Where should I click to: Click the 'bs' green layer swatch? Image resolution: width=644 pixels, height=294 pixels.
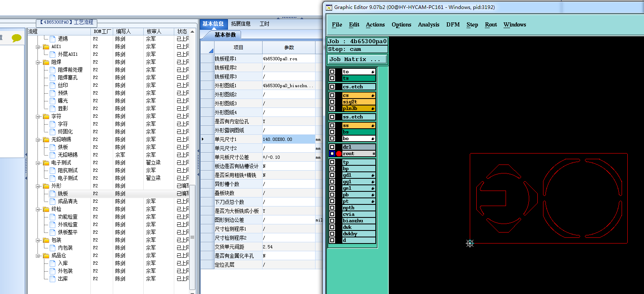click(x=359, y=132)
